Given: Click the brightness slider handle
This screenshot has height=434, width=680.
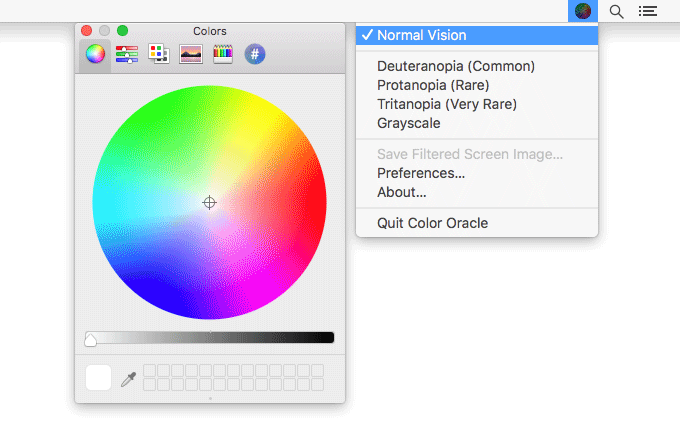Looking at the screenshot, I should [91, 340].
